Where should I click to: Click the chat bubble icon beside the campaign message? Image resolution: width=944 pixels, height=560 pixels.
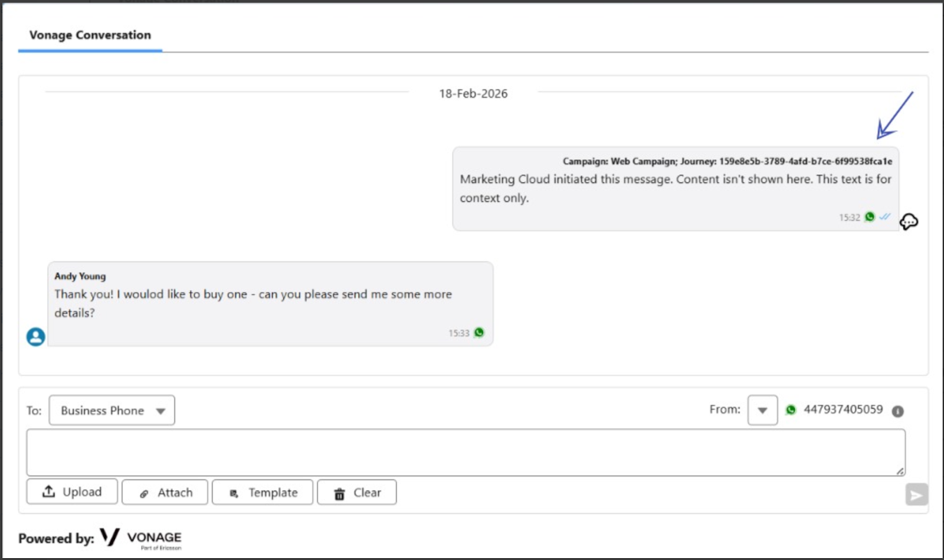[x=909, y=222]
